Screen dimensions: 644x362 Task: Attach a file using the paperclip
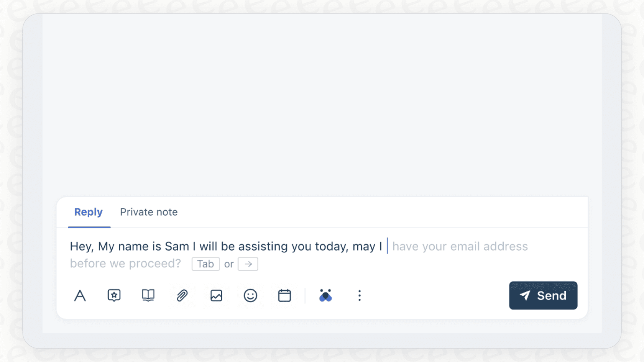pyautogui.click(x=182, y=295)
